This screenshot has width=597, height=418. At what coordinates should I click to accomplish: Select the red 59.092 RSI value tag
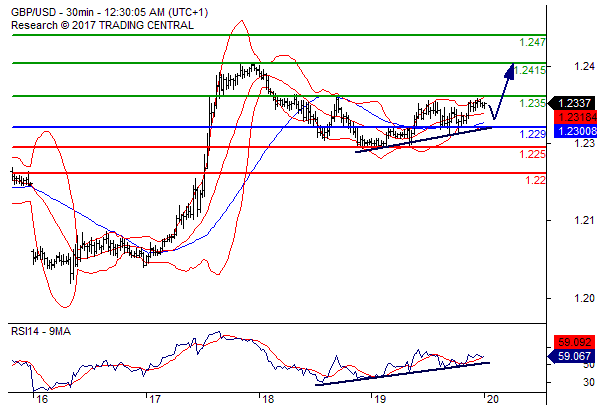(x=574, y=342)
